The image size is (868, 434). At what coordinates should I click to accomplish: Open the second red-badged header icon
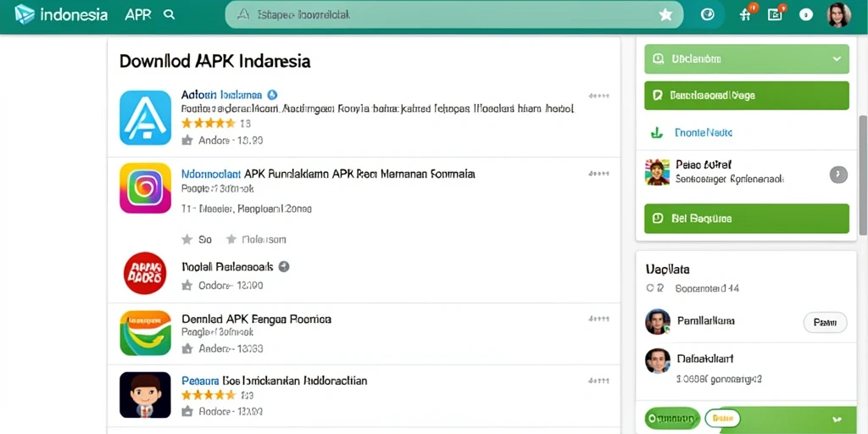[x=776, y=14]
